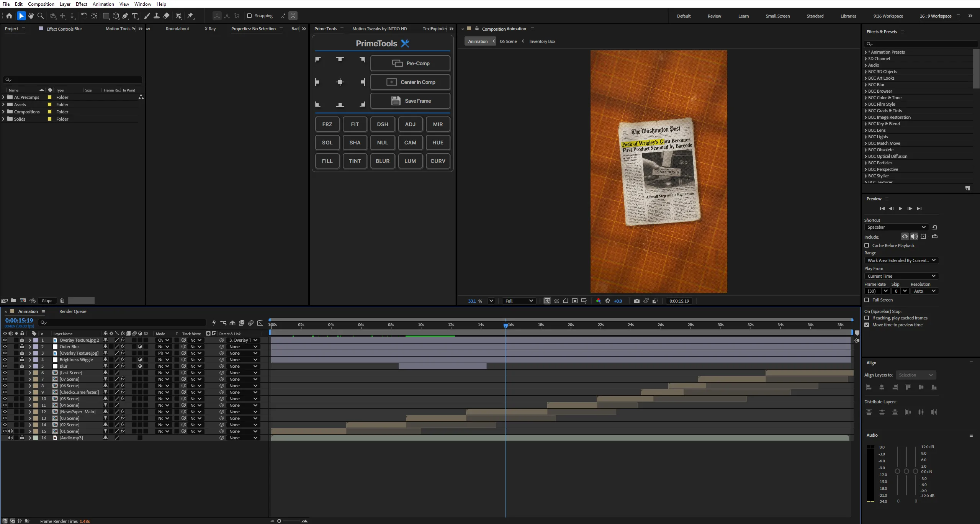Click the Save Frame floppy disk button
980x524 pixels.
[410, 101]
